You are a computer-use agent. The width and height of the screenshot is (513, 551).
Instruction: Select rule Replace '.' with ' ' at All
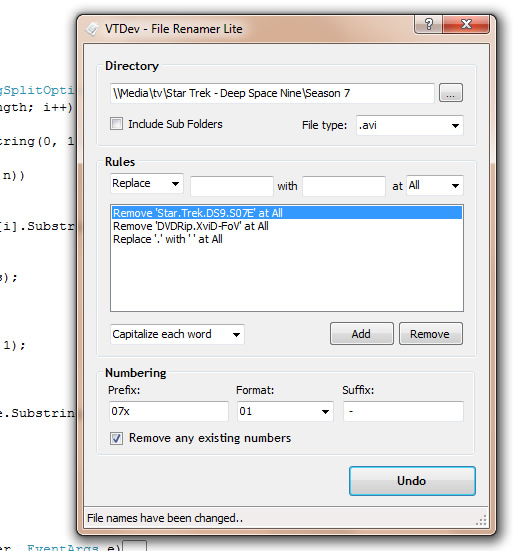tap(168, 239)
